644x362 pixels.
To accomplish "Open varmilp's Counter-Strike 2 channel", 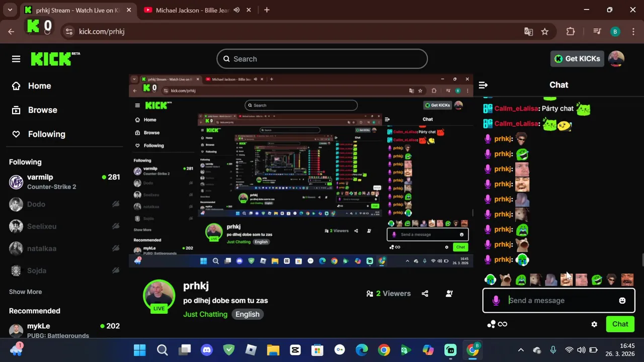I will click(64, 182).
